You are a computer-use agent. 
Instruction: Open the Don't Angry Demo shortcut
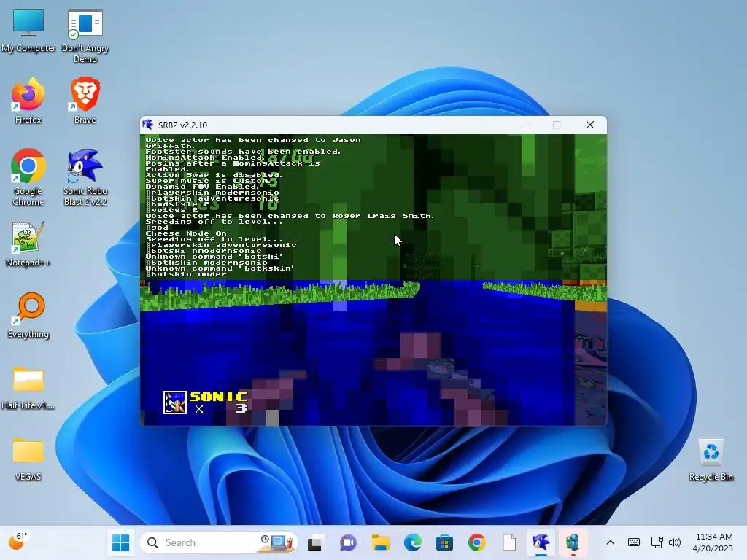point(85,35)
